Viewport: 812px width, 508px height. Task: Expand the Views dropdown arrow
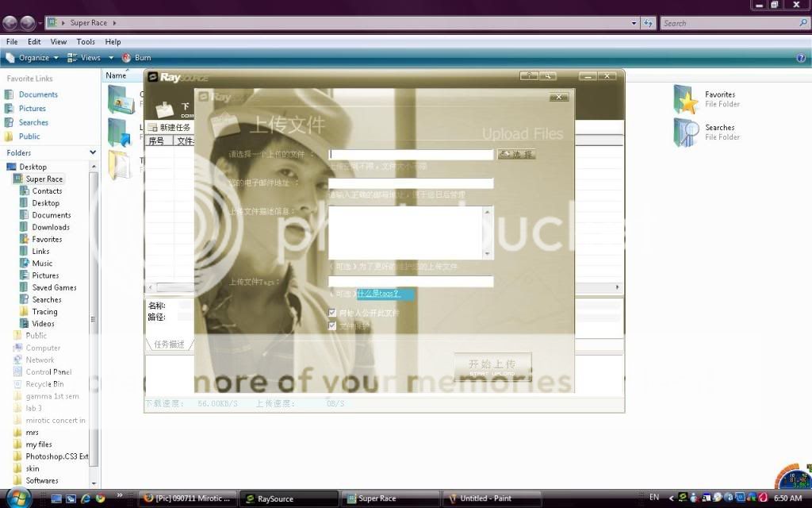(111, 58)
